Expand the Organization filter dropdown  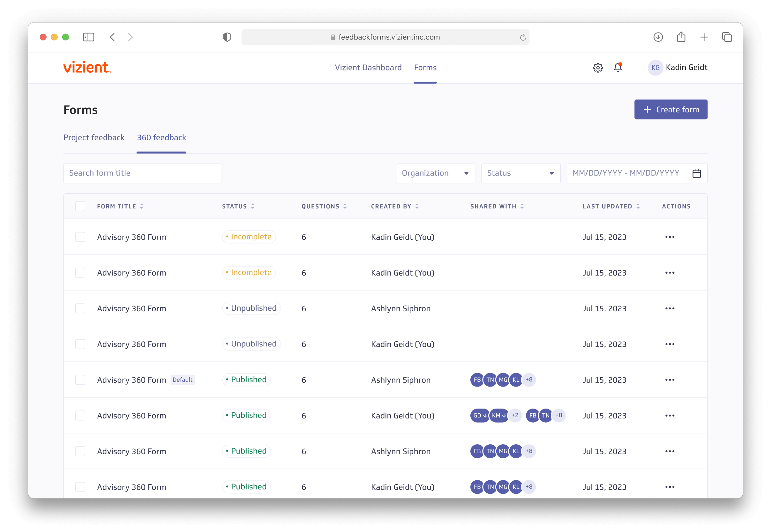point(435,173)
